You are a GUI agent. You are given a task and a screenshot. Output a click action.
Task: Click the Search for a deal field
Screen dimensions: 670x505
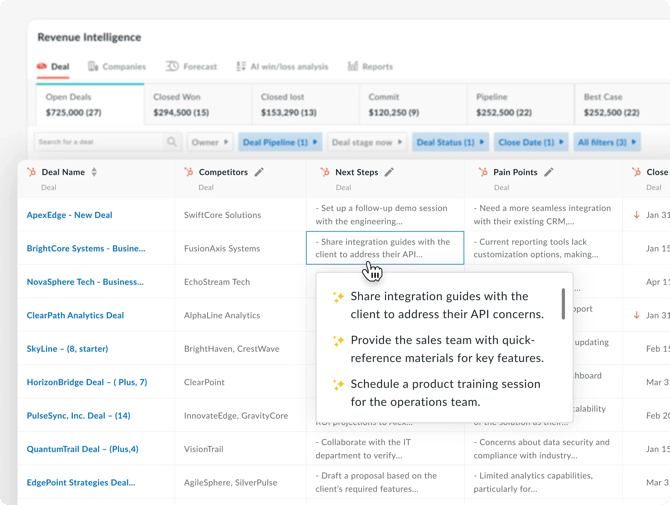(108, 142)
